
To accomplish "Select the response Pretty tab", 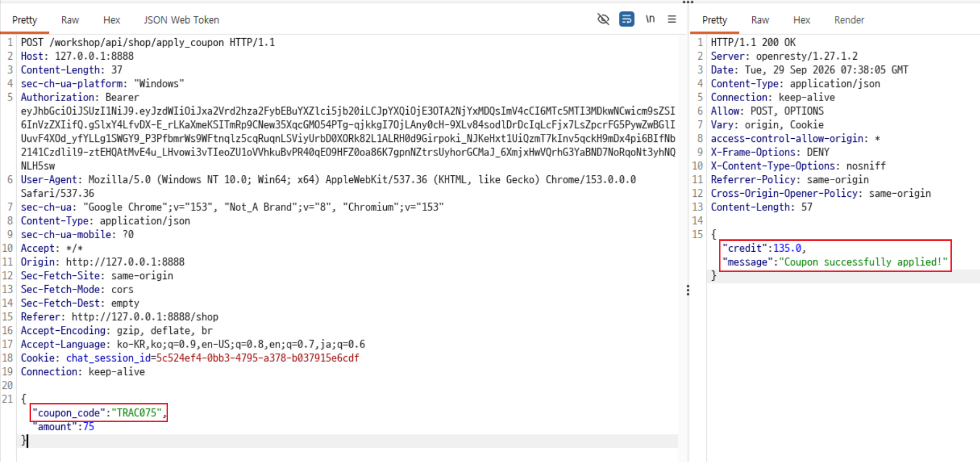I will 715,20.
